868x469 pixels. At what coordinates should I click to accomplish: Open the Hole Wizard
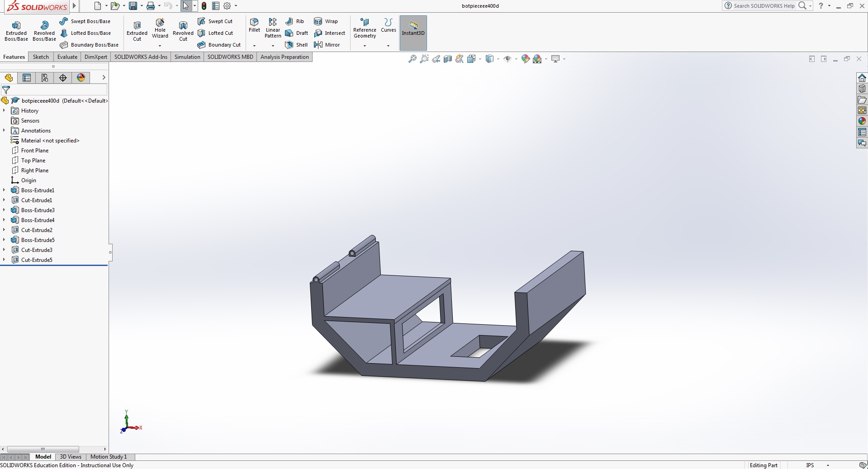[x=160, y=28]
